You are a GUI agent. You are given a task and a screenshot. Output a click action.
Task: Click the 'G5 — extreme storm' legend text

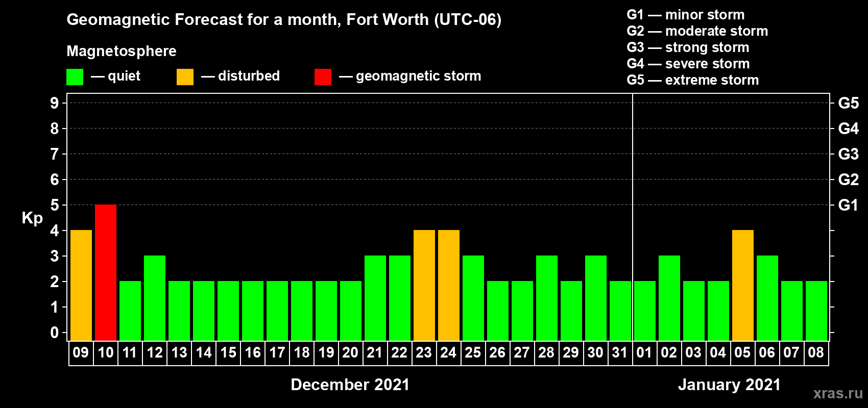pos(693,80)
